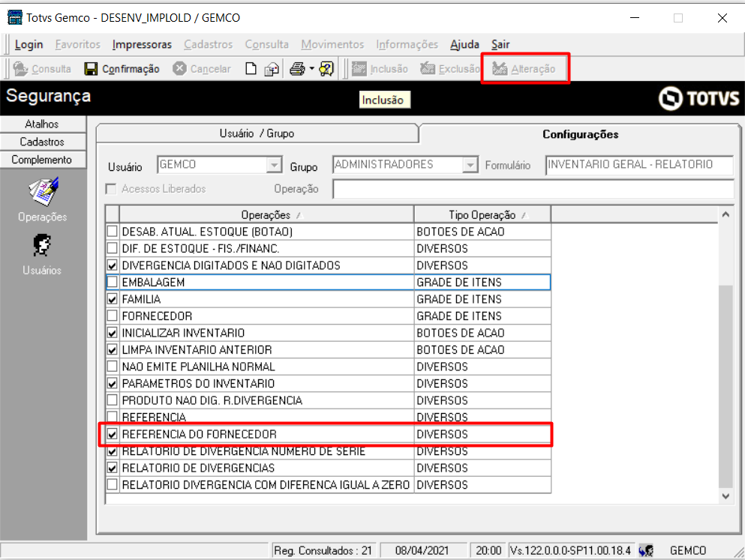The image size is (745, 560).
Task: Click the Inclusão toolbar icon
Action: pos(359,69)
